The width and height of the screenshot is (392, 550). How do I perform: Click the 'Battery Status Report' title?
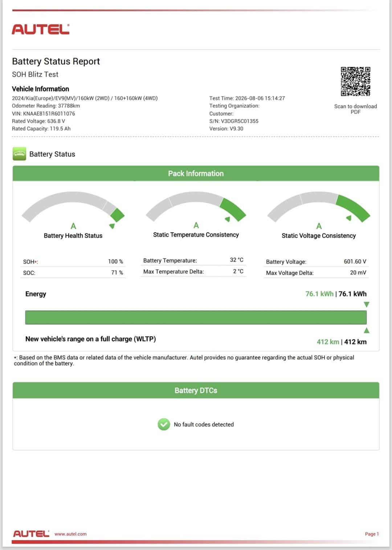(56, 61)
